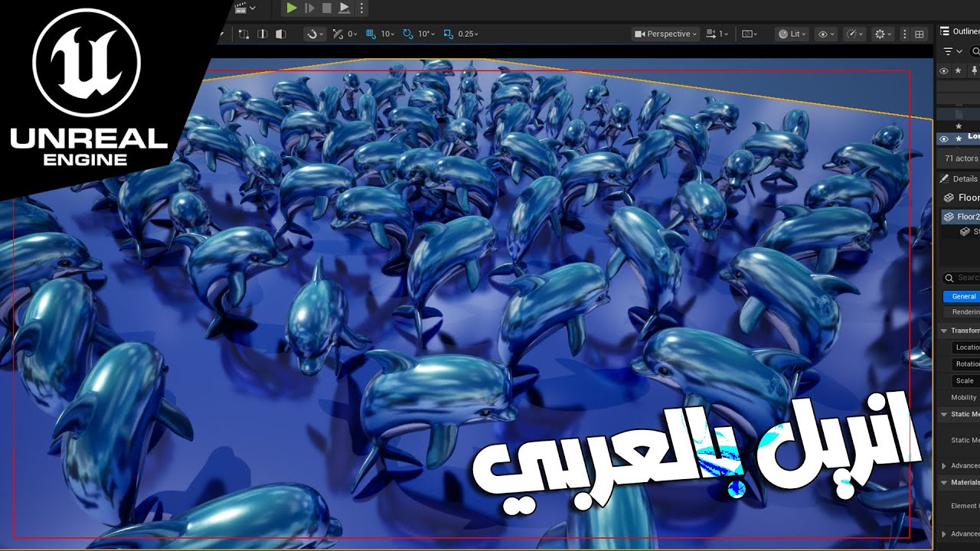Open the performance gauge dropdown
The height and width of the screenshot is (551, 980).
(x=853, y=34)
